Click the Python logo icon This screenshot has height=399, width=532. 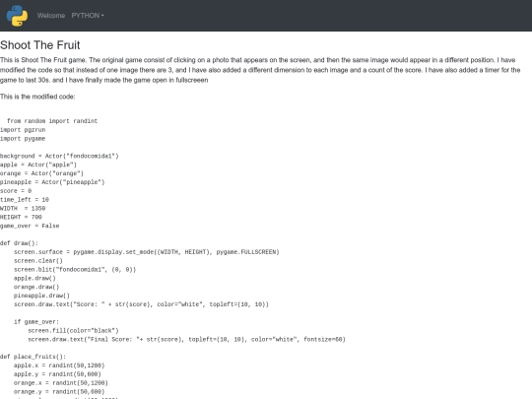17,16
